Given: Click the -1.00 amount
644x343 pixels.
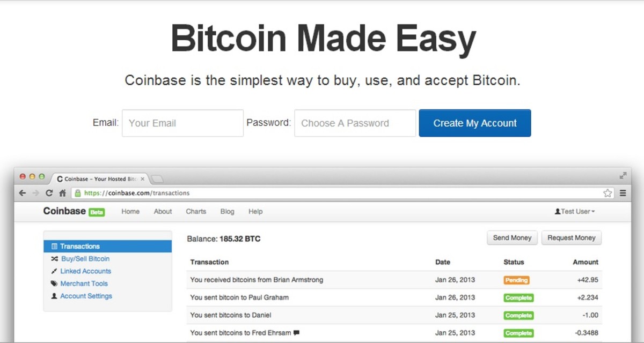Looking at the screenshot, I should click(x=590, y=315).
